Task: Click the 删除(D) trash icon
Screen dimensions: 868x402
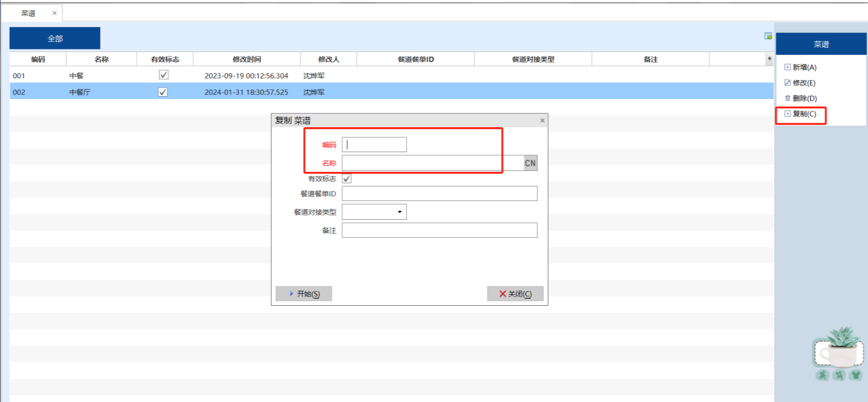Action: (x=787, y=98)
